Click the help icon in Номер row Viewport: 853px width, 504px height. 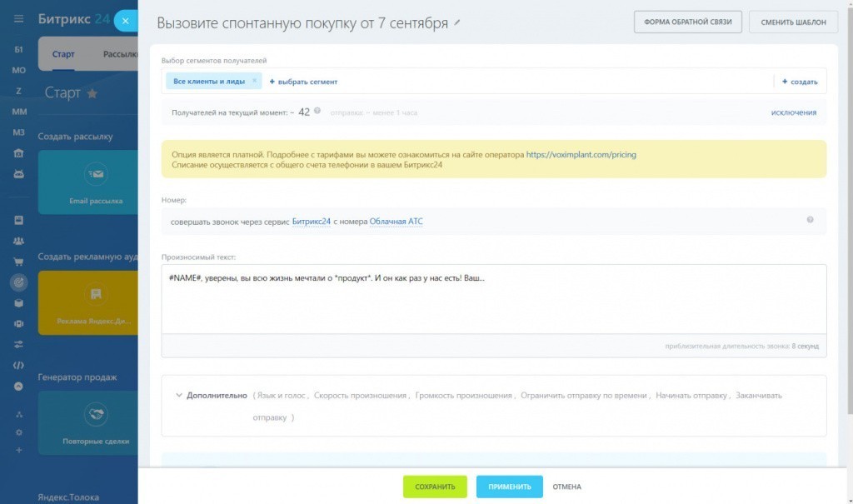pos(810,220)
